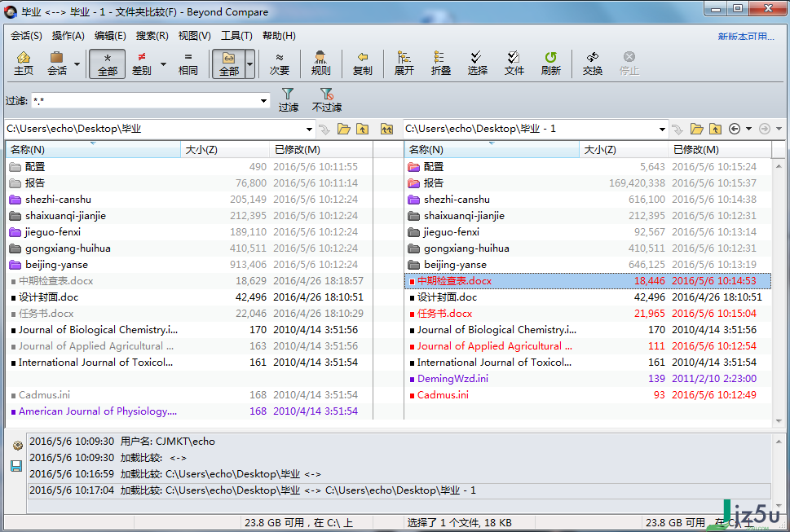Click the log panel save disk icon

[16, 466]
